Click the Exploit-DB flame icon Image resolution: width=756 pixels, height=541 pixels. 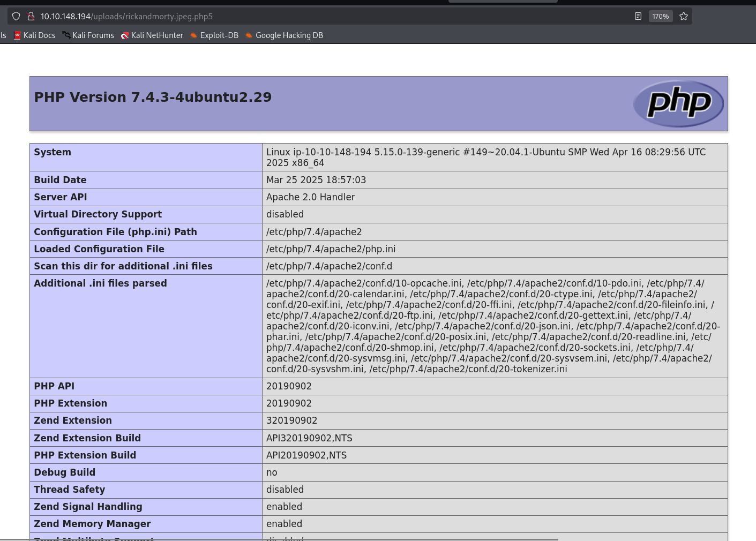click(194, 35)
